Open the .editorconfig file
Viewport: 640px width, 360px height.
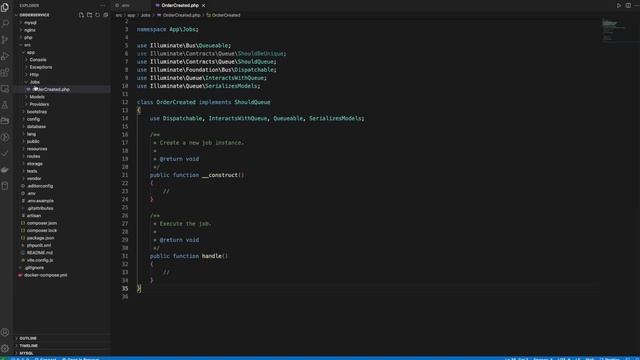pos(40,186)
